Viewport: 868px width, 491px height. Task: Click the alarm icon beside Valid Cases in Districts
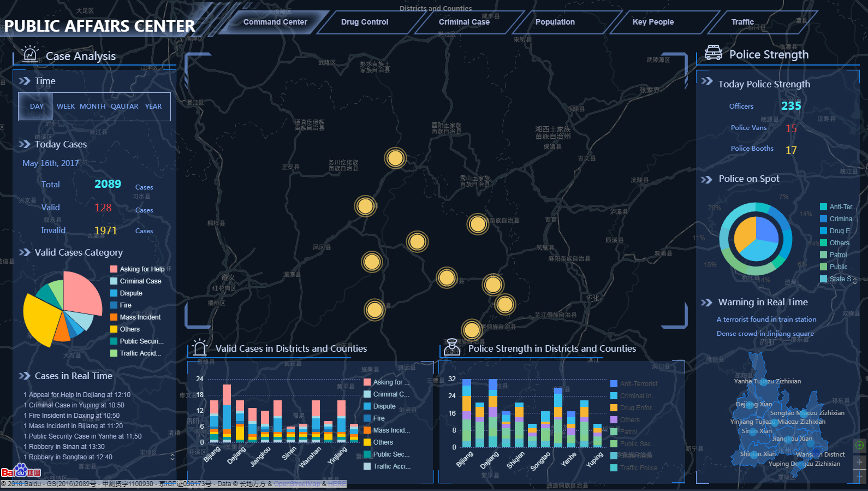click(x=199, y=347)
